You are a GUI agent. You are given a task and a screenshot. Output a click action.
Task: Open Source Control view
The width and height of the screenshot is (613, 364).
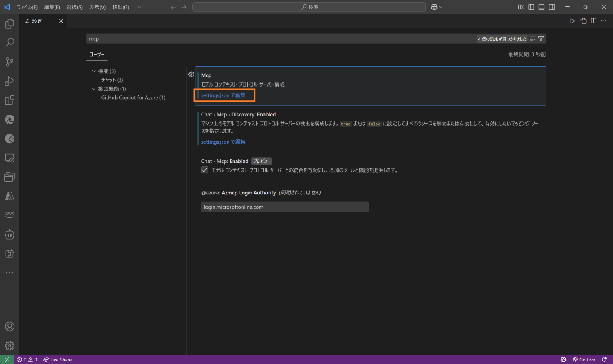[x=9, y=62]
